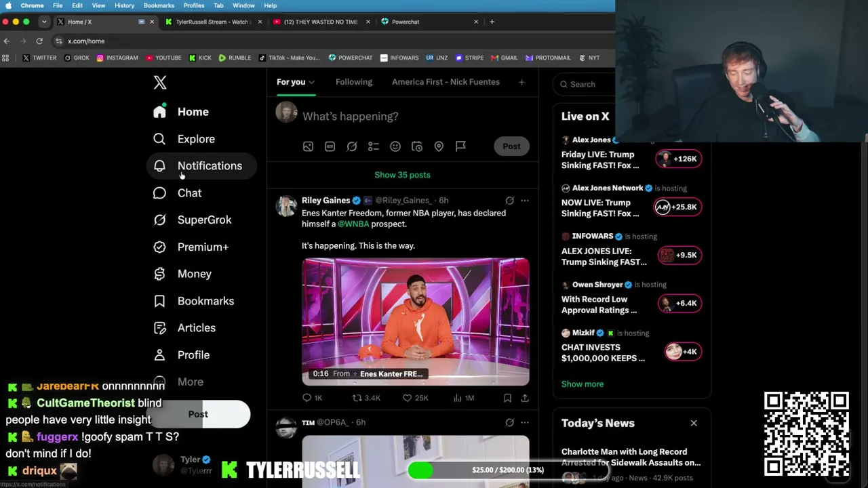Join Alex Jones live with +126K
This screenshot has height=488, width=868.
[679, 159]
